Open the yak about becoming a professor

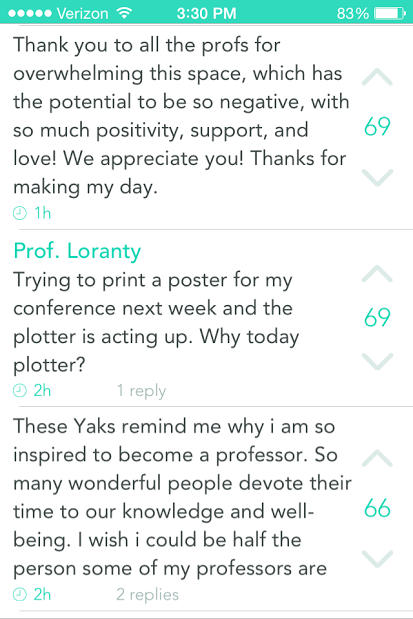182,497
